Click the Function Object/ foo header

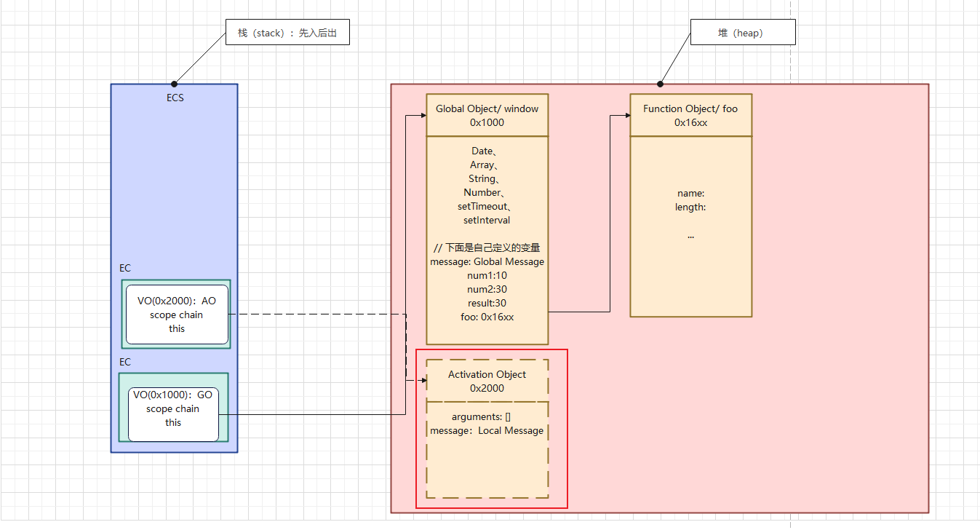[690, 115]
